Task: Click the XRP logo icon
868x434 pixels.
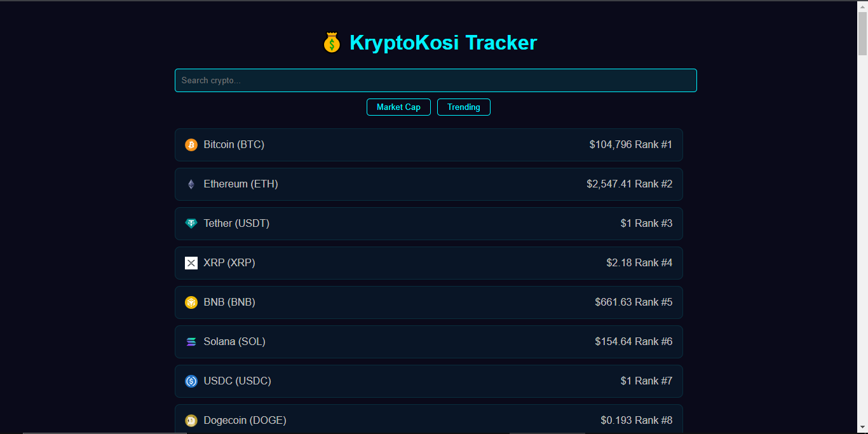Action: point(191,262)
